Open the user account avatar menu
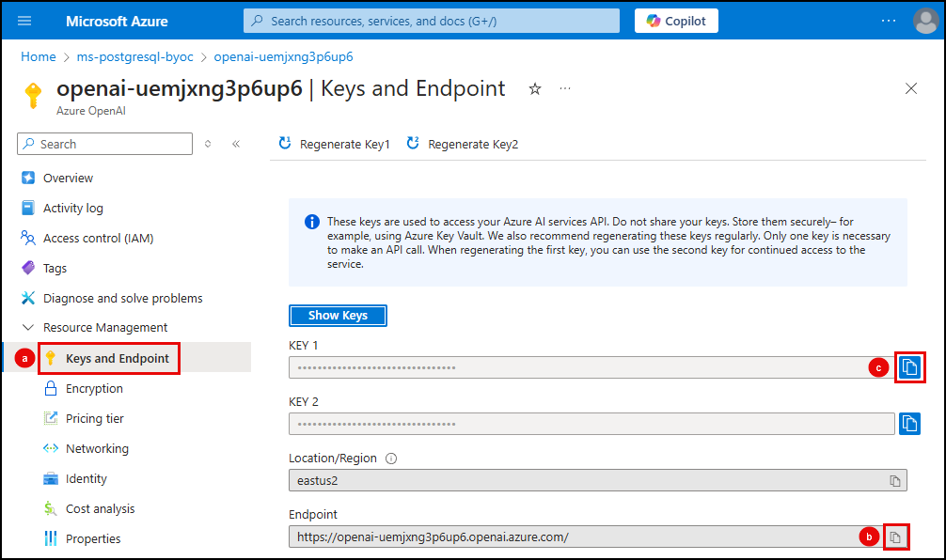The height and width of the screenshot is (560, 946). [925, 21]
